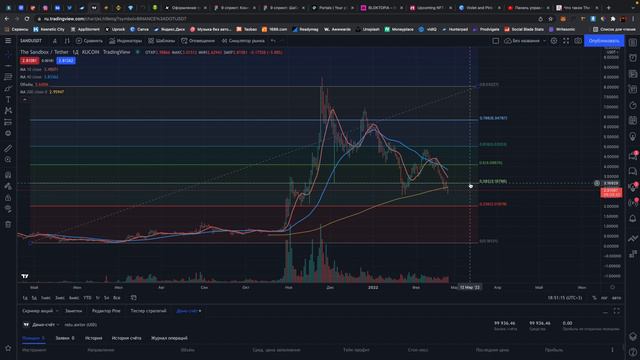Click the undo arrow in top toolbar
This screenshot has height=360, width=640.
tap(273, 41)
